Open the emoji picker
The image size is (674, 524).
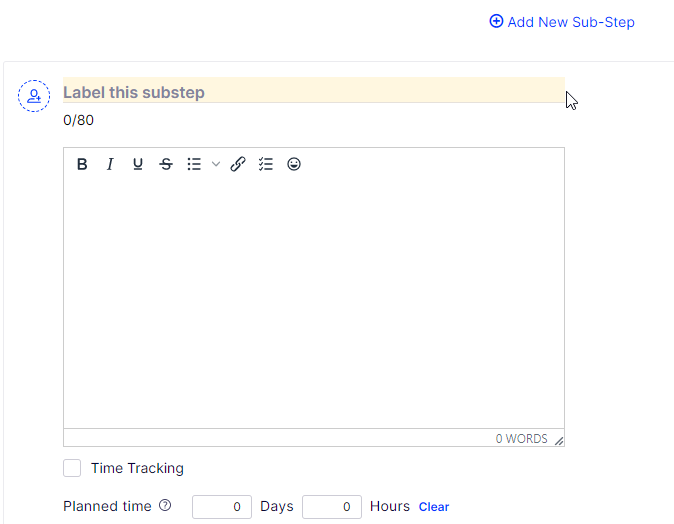coord(294,164)
